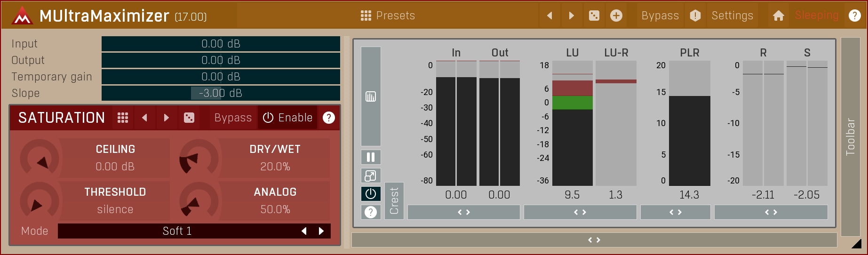
Task: Open the Mode Soft 1 selector
Action: pos(177,231)
